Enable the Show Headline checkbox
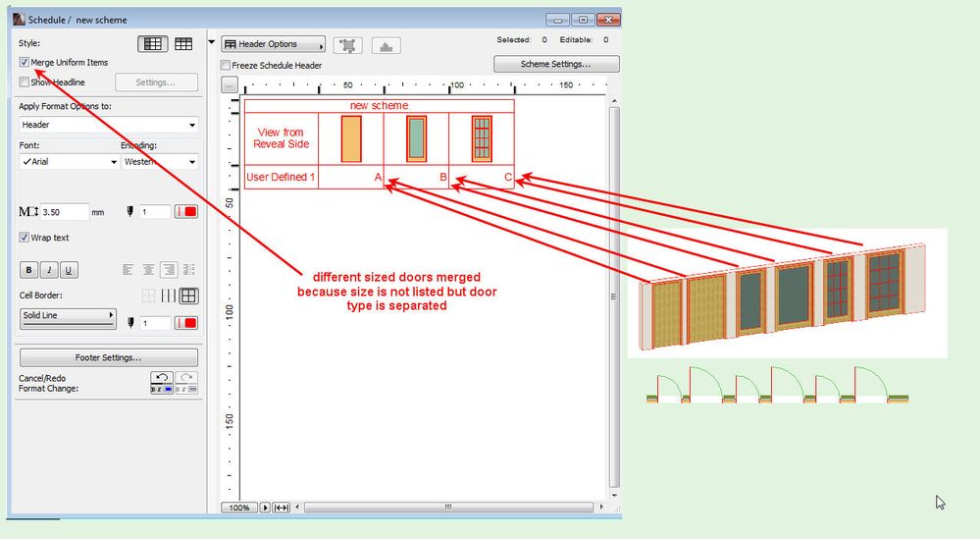 (x=24, y=81)
